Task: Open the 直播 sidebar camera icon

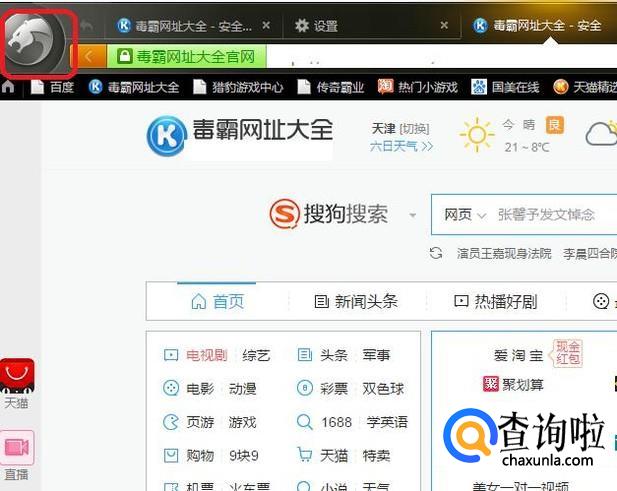Action: 17,448
